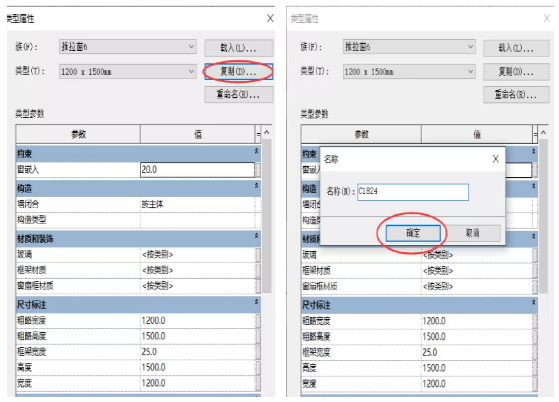The height and width of the screenshot is (402, 559).
Task: Click 确定 in the 名称 dialog
Action: [413, 233]
